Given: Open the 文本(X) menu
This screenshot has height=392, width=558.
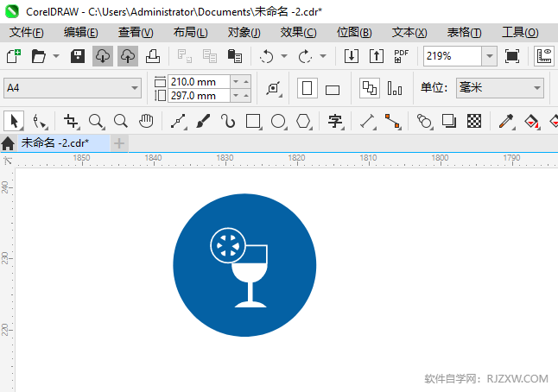Looking at the screenshot, I should (409, 32).
